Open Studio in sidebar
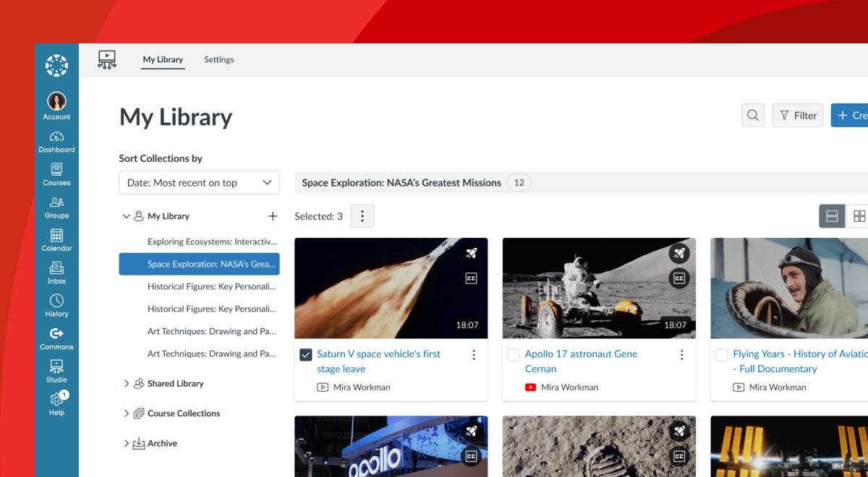 pos(56,371)
